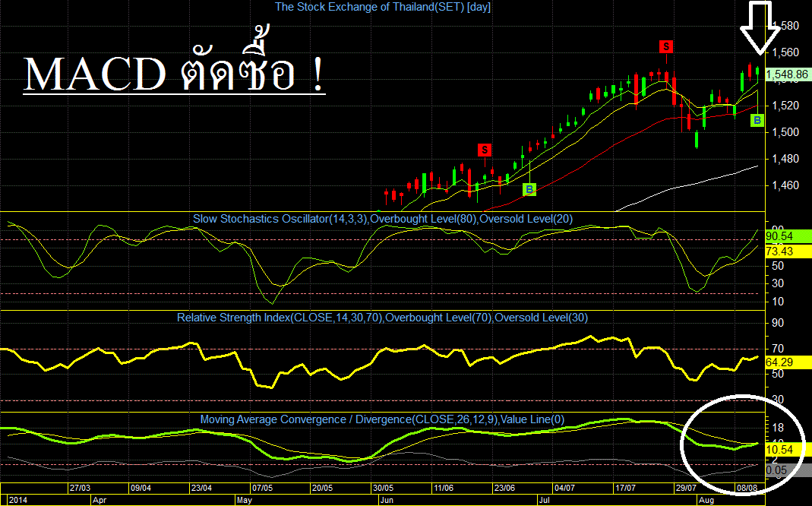Click the Jun month label

[387, 501]
